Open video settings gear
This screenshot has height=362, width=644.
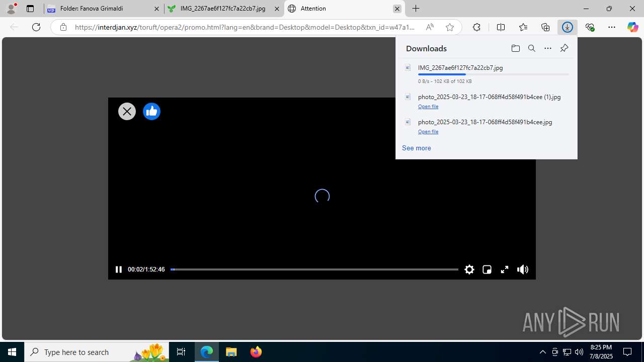click(x=469, y=269)
